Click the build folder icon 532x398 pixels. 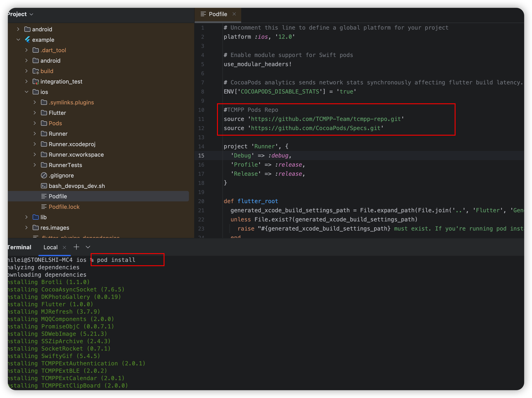click(x=36, y=71)
